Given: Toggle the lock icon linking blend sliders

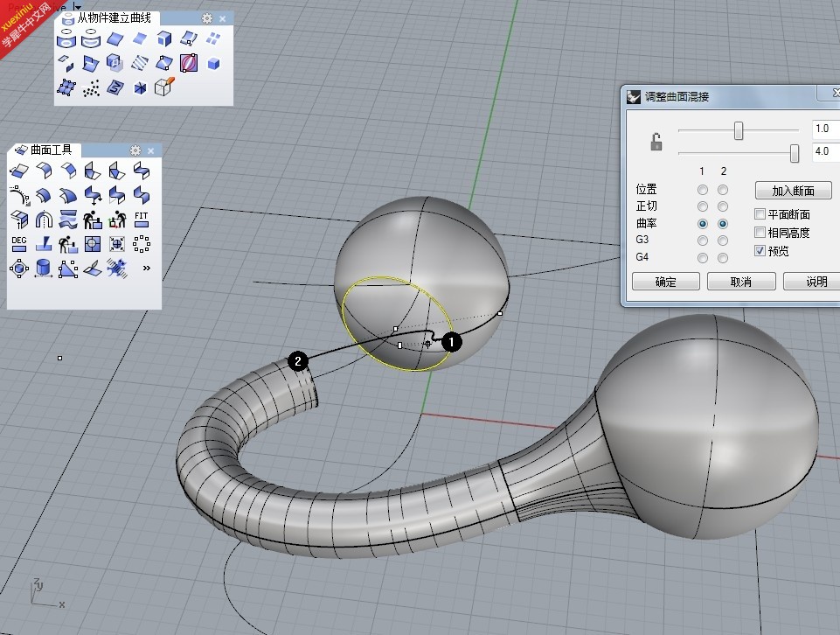Looking at the screenshot, I should tap(656, 142).
